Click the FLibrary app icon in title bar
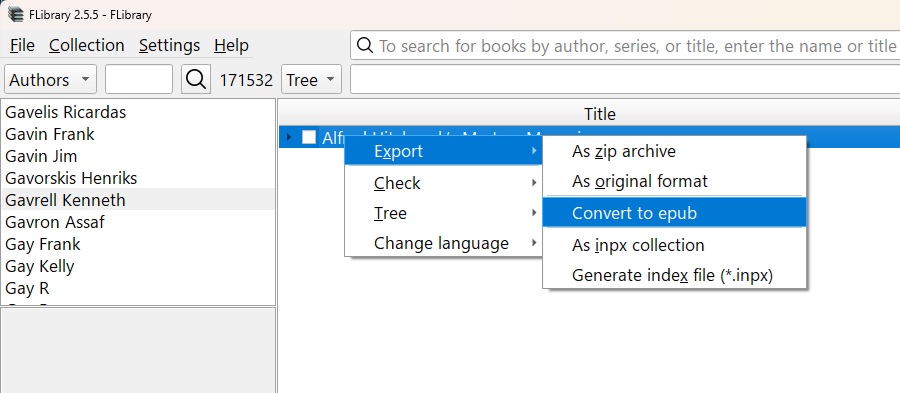Viewport: 900px width, 393px height. pos(15,14)
